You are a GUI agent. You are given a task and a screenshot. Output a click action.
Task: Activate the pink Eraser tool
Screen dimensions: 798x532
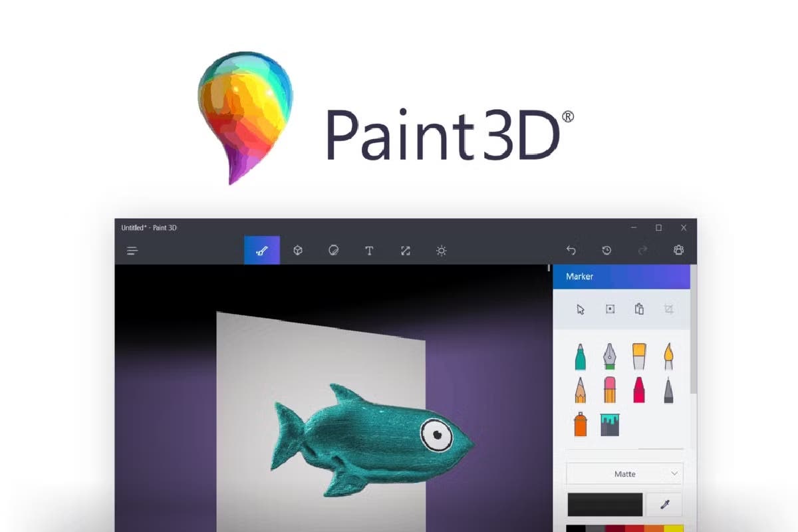[x=609, y=390]
